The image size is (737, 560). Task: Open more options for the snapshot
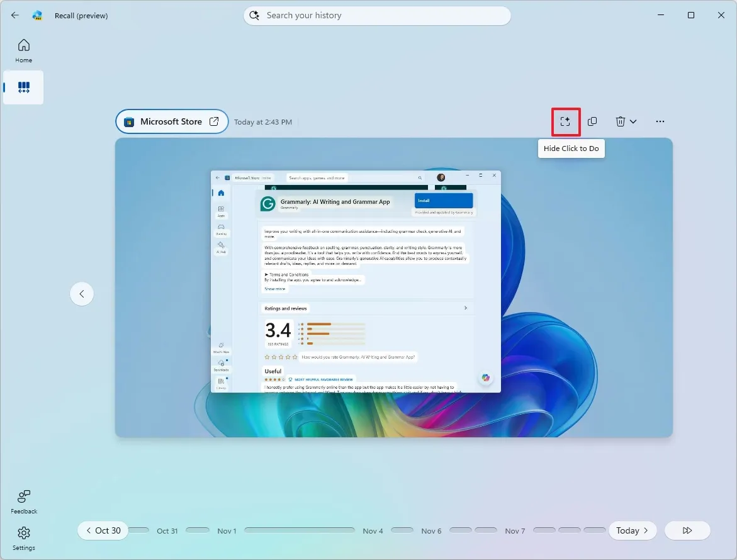point(660,121)
